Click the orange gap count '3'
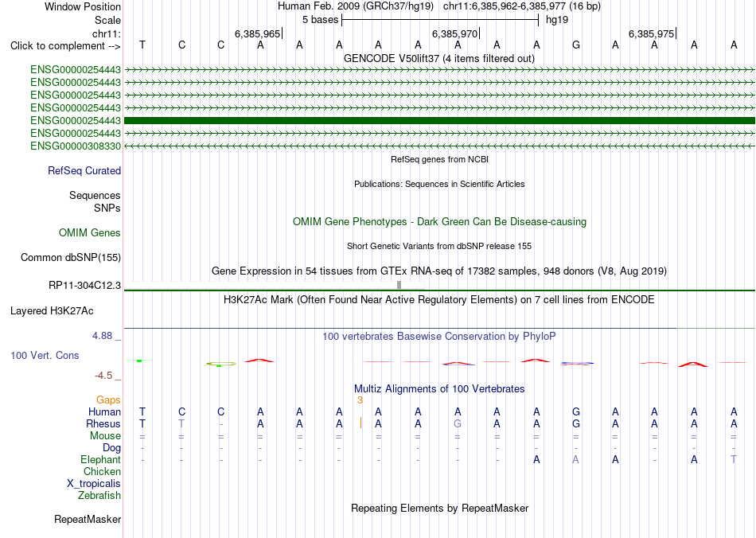This screenshot has height=538, width=756. (x=360, y=400)
